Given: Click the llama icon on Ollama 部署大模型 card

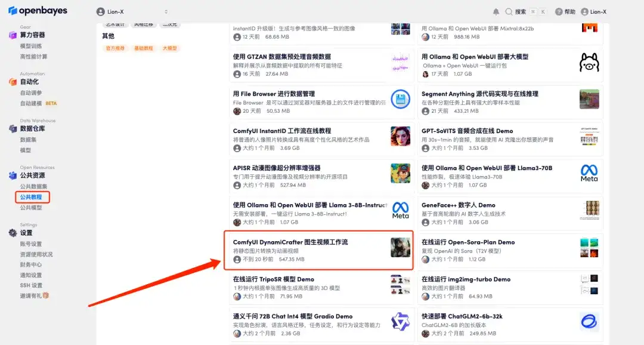Looking at the screenshot, I should point(589,62).
